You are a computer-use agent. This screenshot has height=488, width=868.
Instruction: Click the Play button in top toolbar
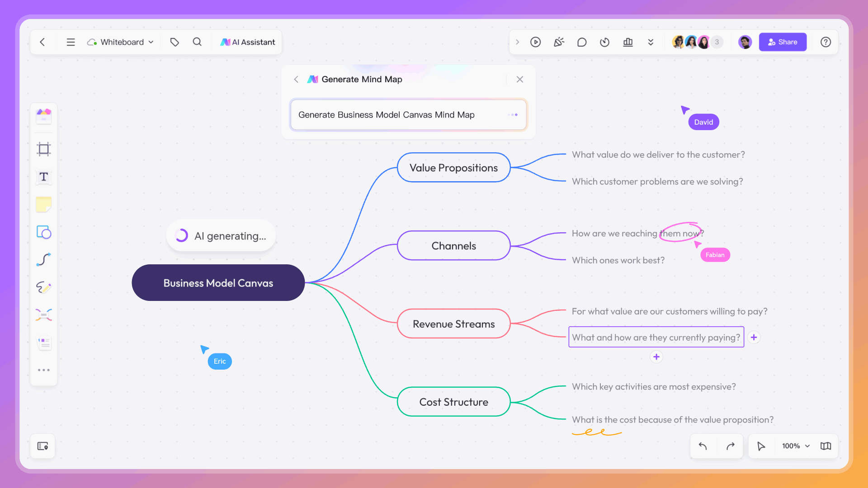tap(535, 42)
